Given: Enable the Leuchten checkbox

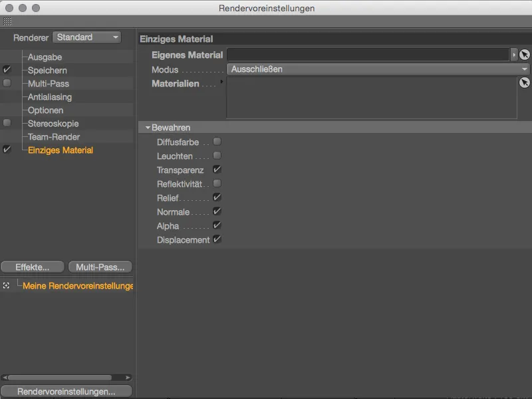Looking at the screenshot, I should (x=217, y=156).
